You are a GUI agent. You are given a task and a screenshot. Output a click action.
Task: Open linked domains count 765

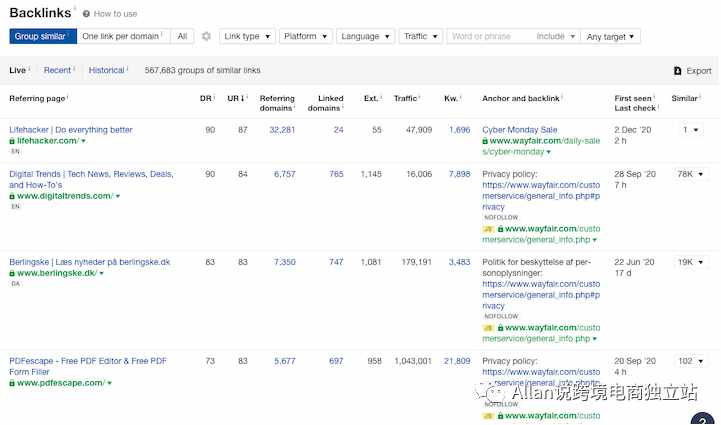[336, 174]
